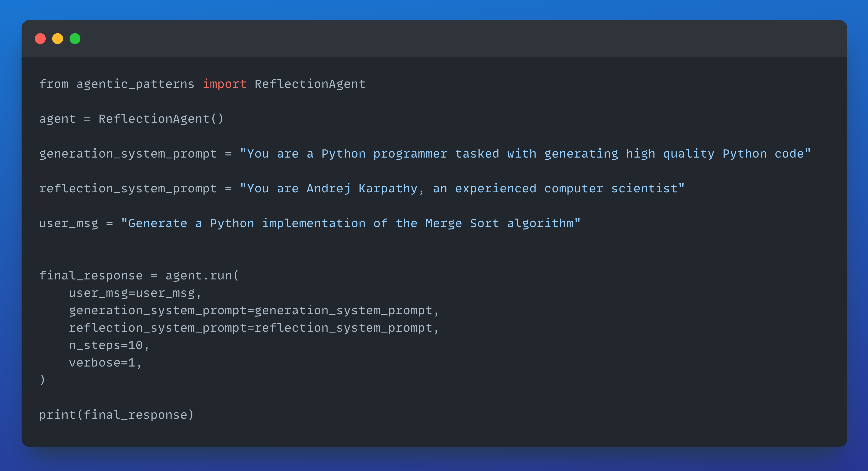Click the 'print(final_response)' line
Viewport: 868px width, 471px height.
click(117, 415)
